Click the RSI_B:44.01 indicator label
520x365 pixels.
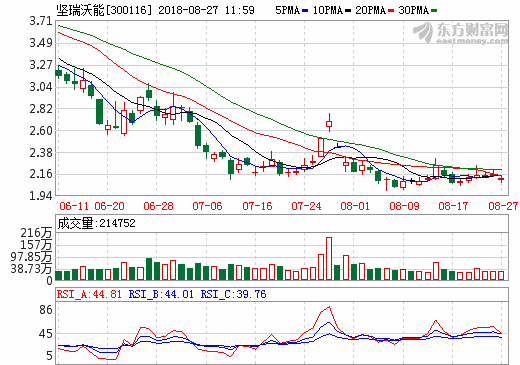(x=161, y=294)
